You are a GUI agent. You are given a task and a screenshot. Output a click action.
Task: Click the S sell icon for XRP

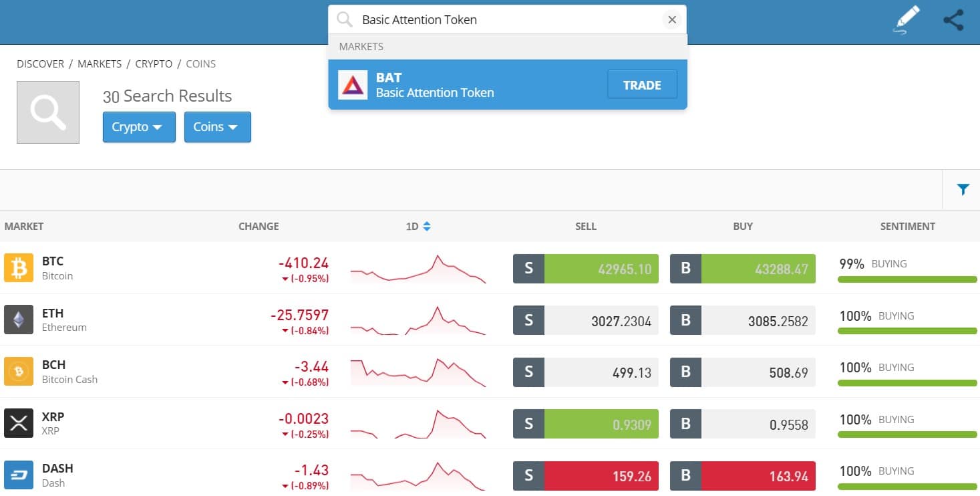tap(529, 424)
